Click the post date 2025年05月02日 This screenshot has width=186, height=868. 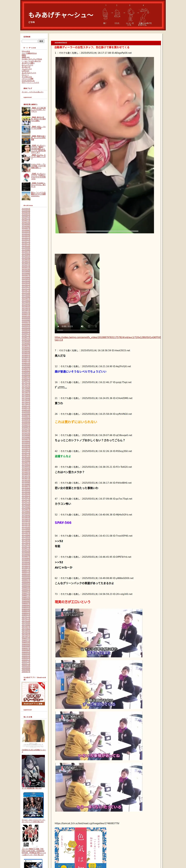point(61,43)
